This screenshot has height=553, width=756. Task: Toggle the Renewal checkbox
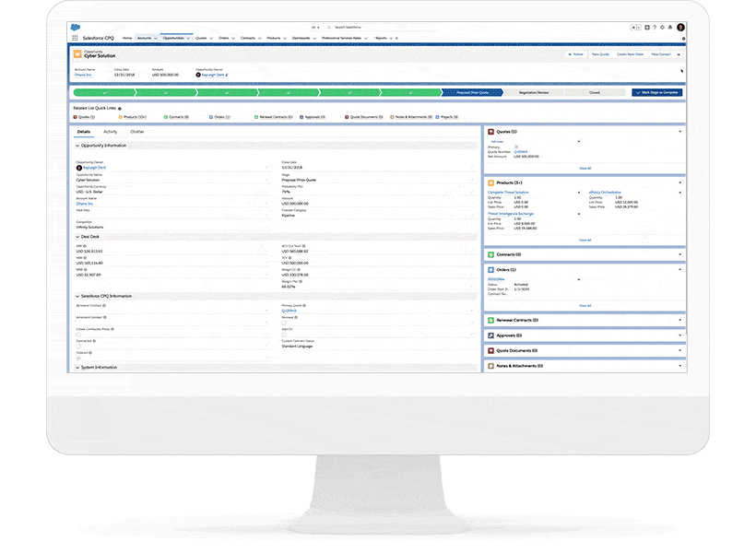coord(284,324)
